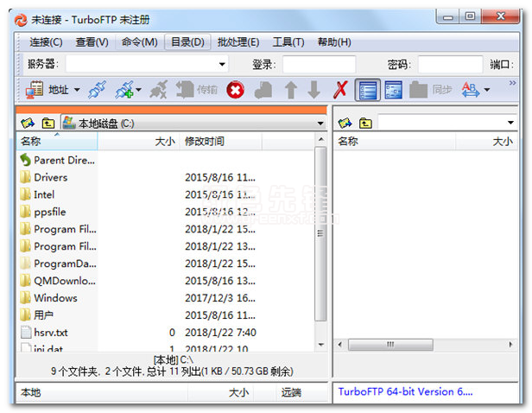This screenshot has height=413, width=532.
Task: Click the New connection plug icon
Action: pos(124,90)
